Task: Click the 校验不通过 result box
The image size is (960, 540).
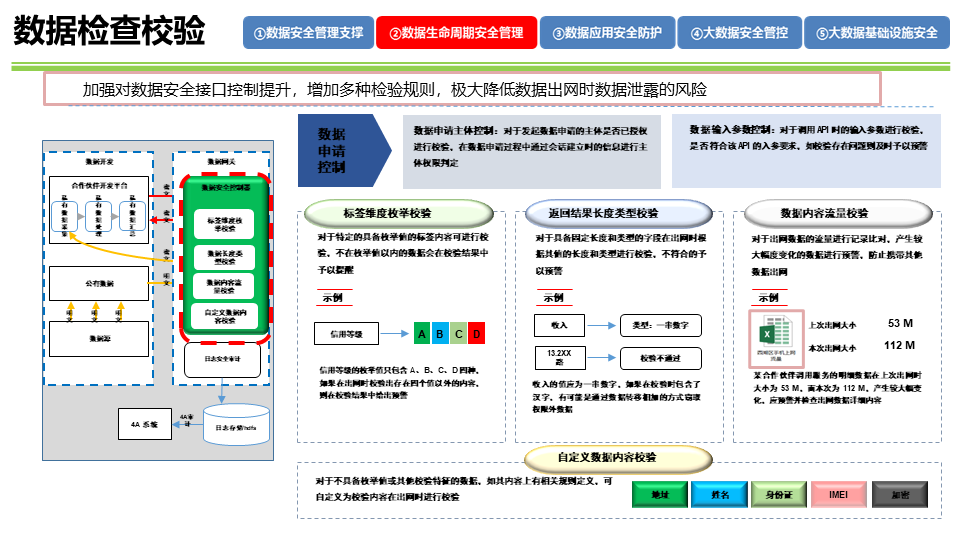Action: pyautogui.click(x=661, y=358)
